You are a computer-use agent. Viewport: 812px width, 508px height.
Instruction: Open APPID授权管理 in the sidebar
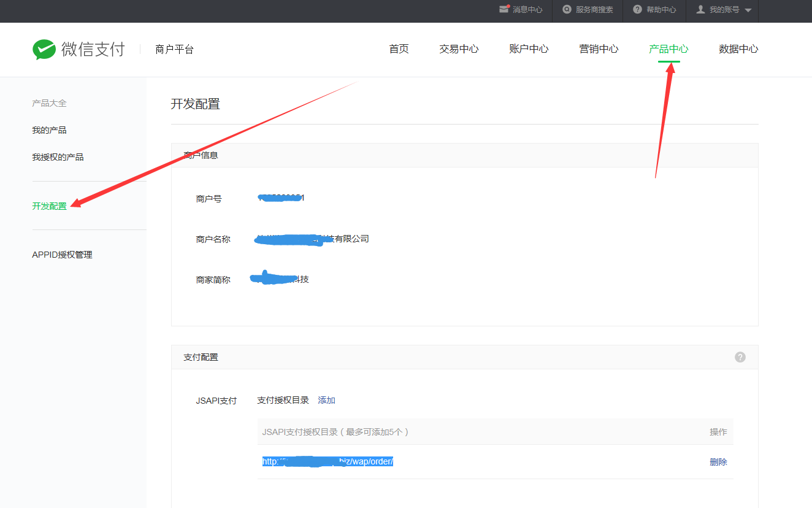(62, 255)
